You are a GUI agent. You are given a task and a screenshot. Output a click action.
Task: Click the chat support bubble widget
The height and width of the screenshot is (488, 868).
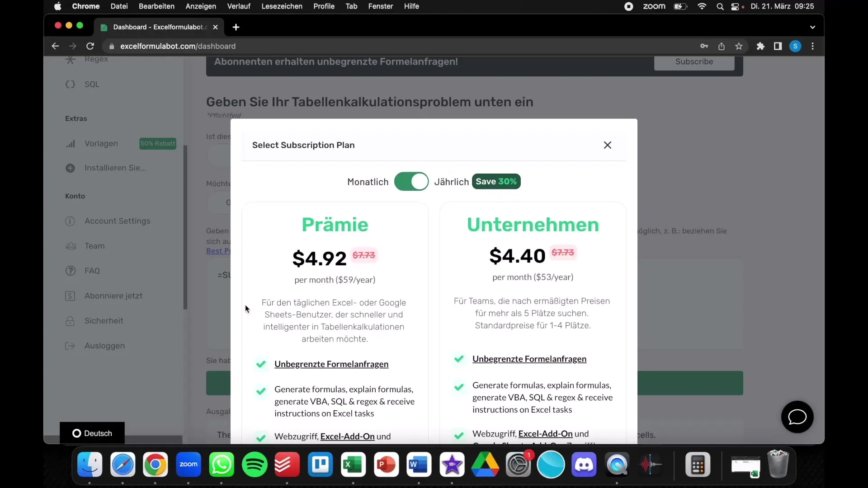point(797,417)
